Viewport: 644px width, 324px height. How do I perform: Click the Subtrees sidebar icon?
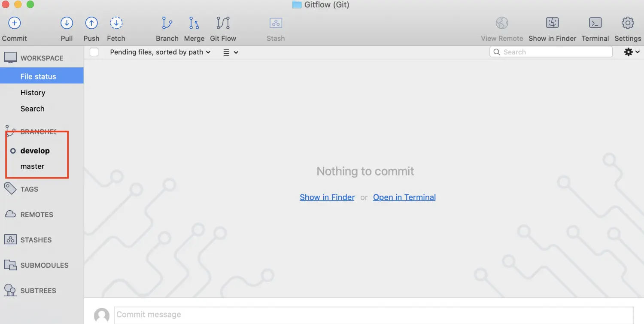pyautogui.click(x=10, y=290)
